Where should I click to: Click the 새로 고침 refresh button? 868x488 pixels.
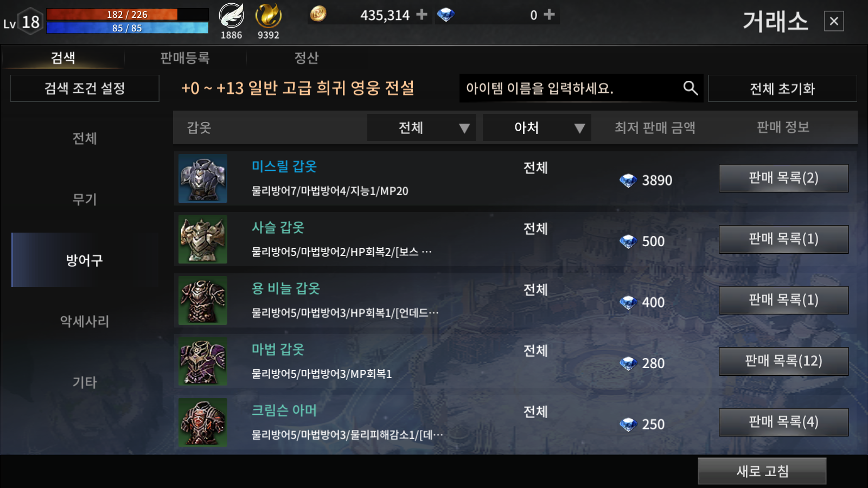tap(762, 471)
